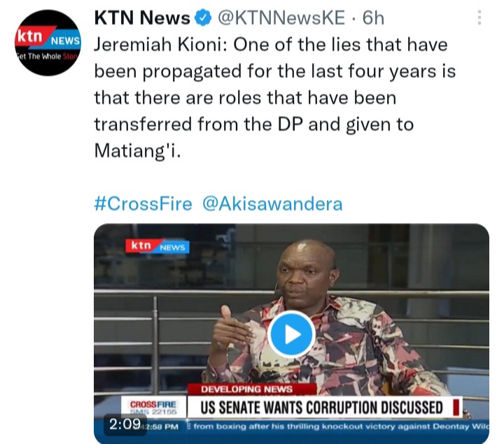Click the KTN News display name

click(x=142, y=17)
